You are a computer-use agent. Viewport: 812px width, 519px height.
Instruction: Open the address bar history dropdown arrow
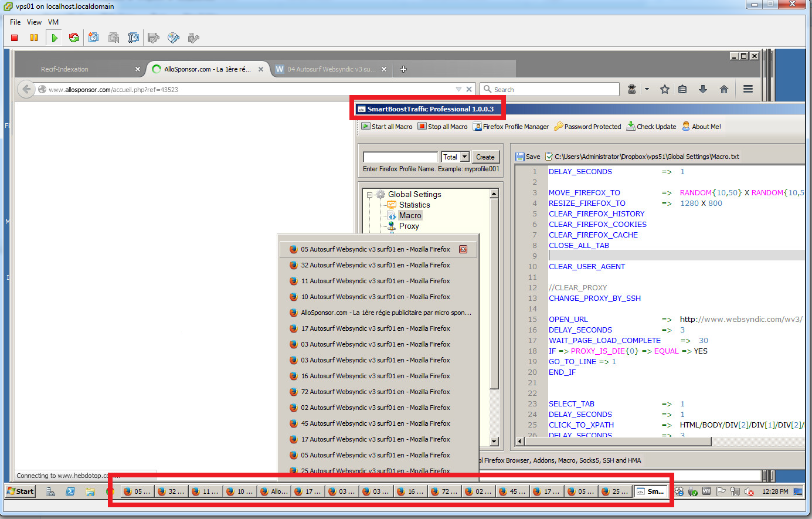458,90
